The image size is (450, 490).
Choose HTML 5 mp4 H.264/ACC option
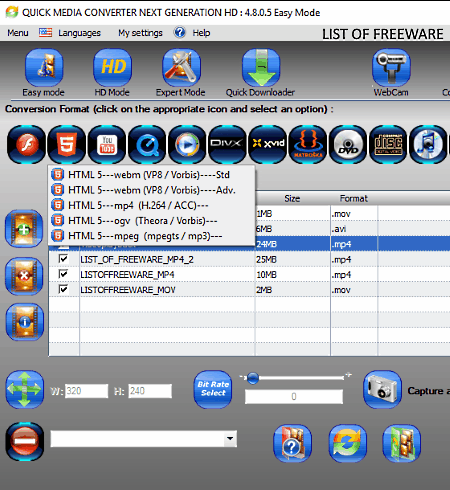click(152, 205)
